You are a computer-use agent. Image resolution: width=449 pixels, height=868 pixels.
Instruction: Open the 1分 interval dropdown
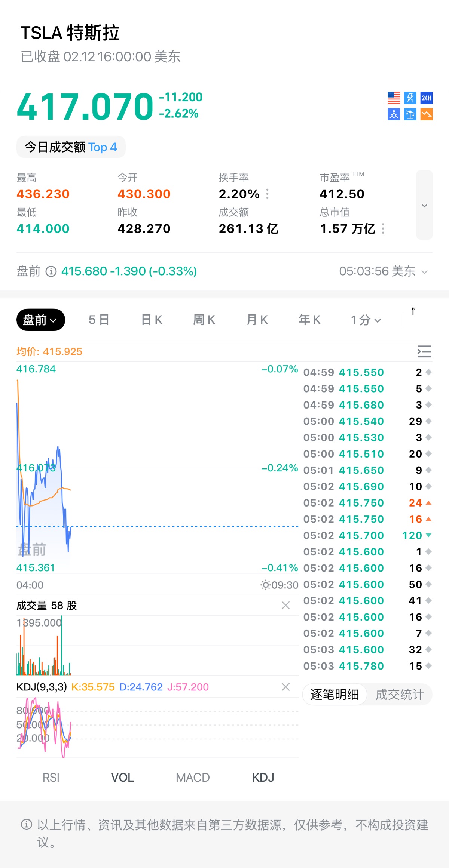(366, 320)
